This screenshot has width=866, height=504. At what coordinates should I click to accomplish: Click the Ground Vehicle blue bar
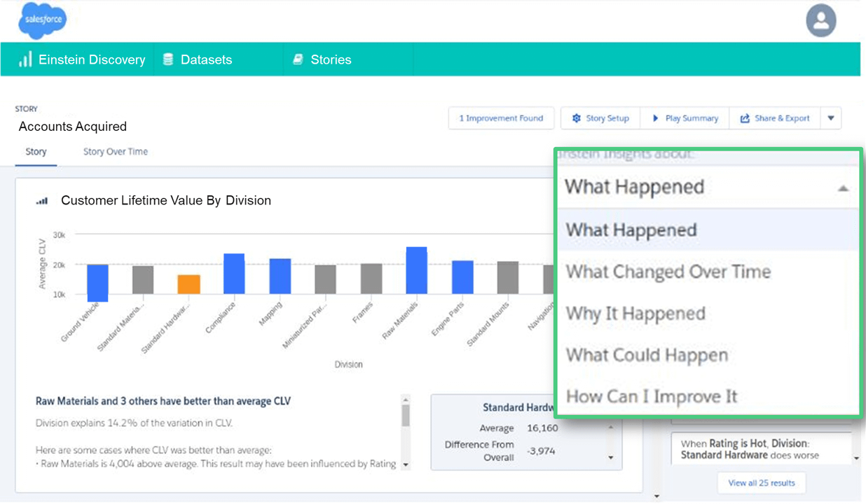click(97, 283)
